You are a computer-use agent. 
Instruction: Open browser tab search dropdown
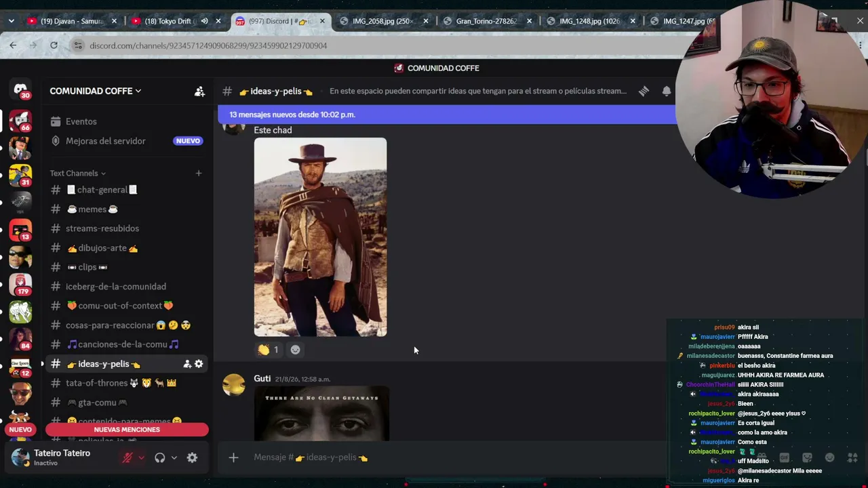11,21
